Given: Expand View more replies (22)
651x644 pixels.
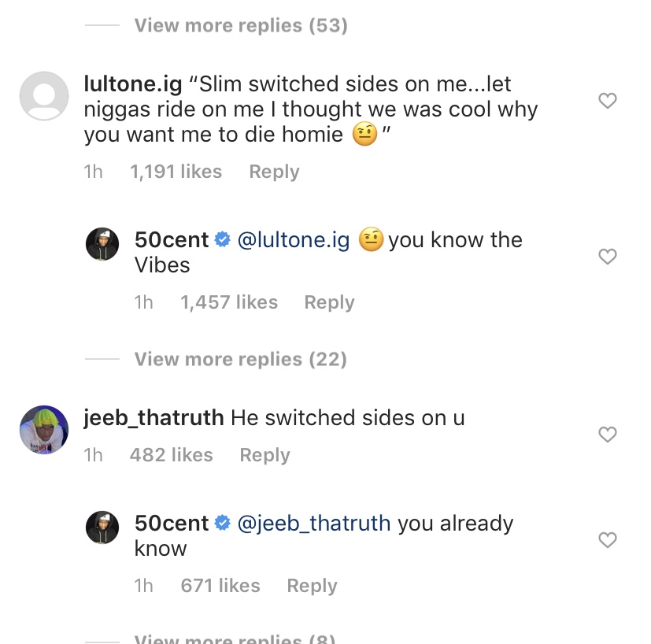Looking at the screenshot, I should pos(240,359).
